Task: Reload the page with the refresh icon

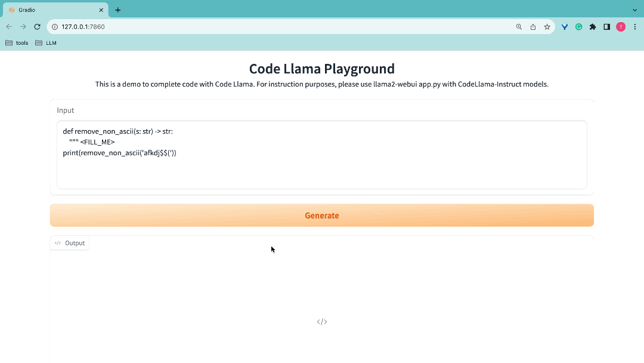Action: tap(37, 27)
